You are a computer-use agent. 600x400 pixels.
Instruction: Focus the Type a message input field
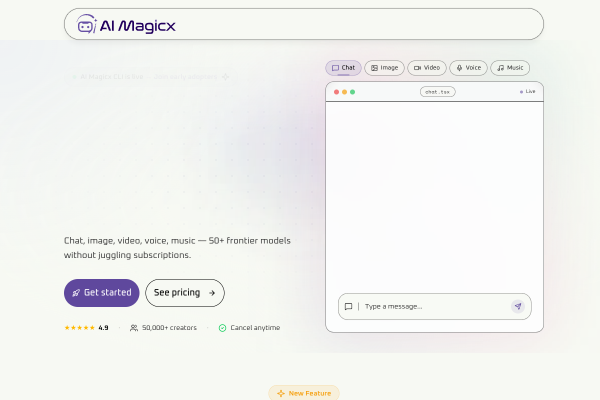click(434, 307)
